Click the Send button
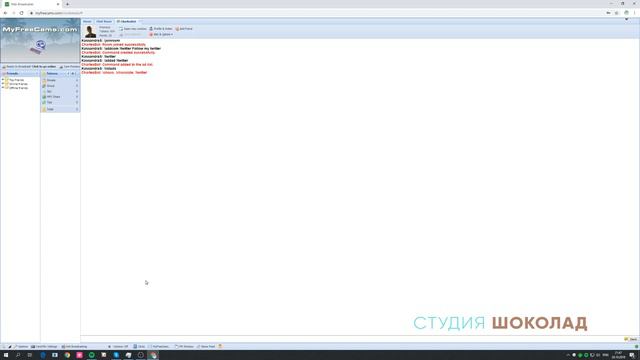640x360 pixels. (x=631, y=339)
